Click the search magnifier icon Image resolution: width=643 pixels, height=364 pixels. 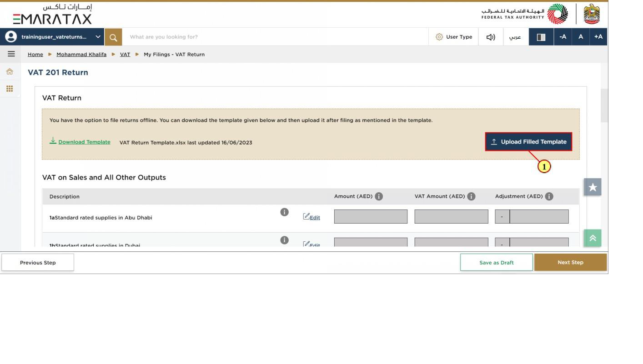click(113, 37)
